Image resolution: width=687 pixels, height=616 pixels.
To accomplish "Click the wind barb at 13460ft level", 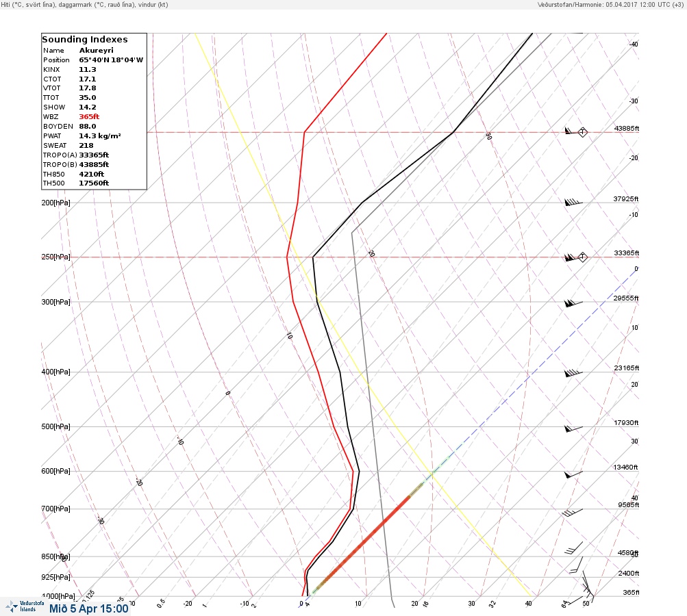I will [x=573, y=474].
